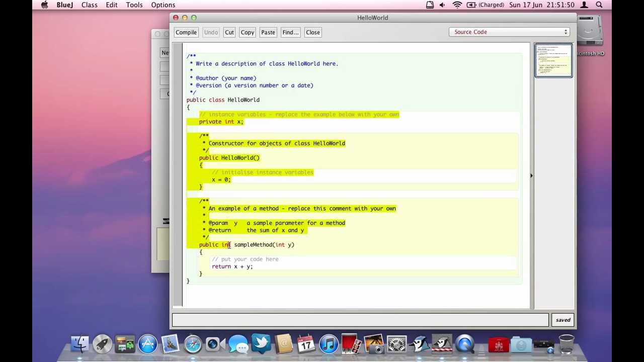Click the Undo button
The height and width of the screenshot is (362, 644).
pyautogui.click(x=211, y=32)
